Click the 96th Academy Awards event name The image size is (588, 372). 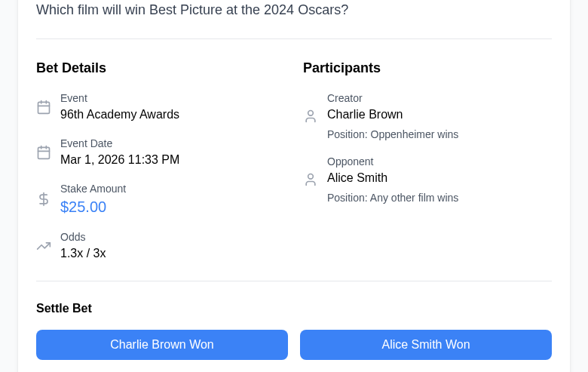tap(120, 115)
